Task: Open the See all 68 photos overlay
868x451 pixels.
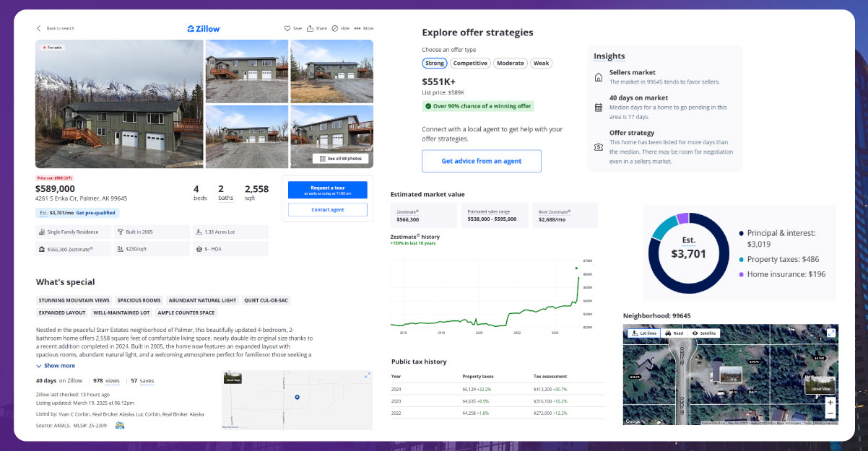Action: (339, 159)
